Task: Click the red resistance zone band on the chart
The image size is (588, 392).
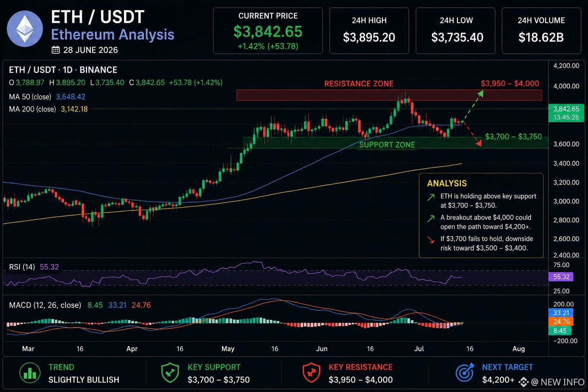Action: coord(389,95)
